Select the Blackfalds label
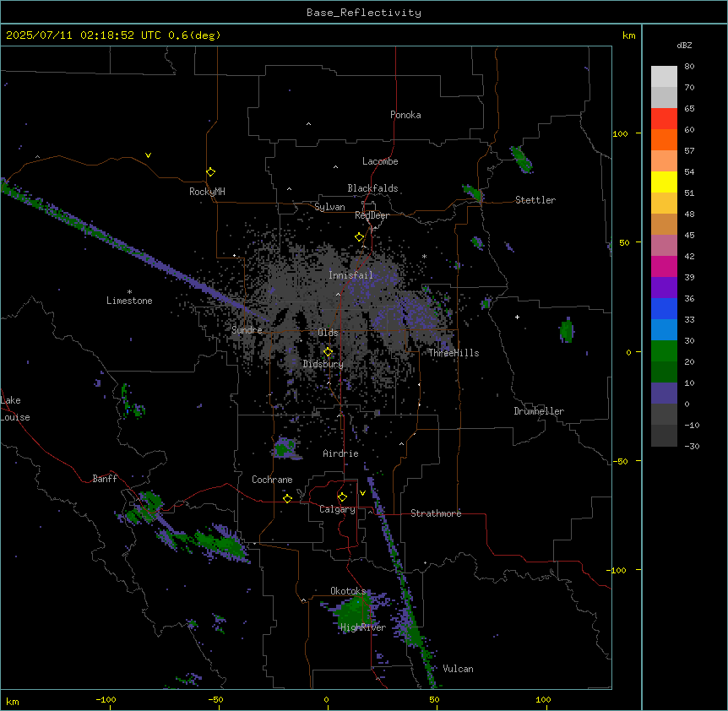This screenshot has width=728, height=711. coord(372,188)
